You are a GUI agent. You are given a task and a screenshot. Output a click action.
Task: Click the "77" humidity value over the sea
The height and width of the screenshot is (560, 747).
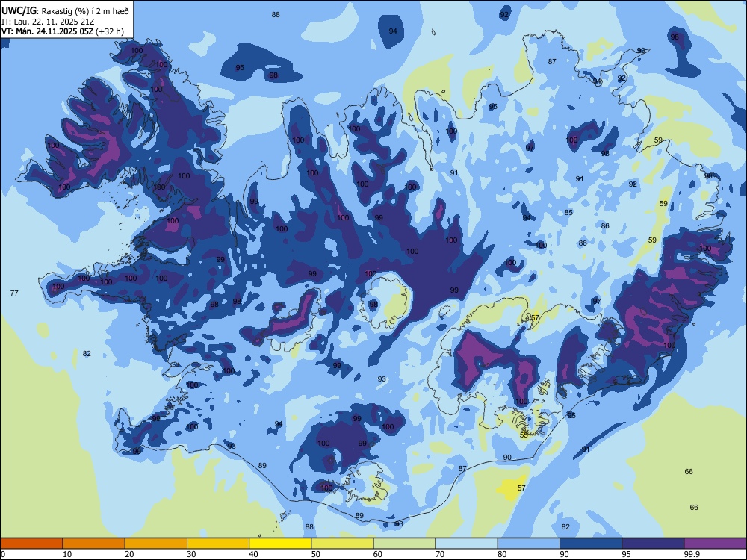pyautogui.click(x=14, y=293)
